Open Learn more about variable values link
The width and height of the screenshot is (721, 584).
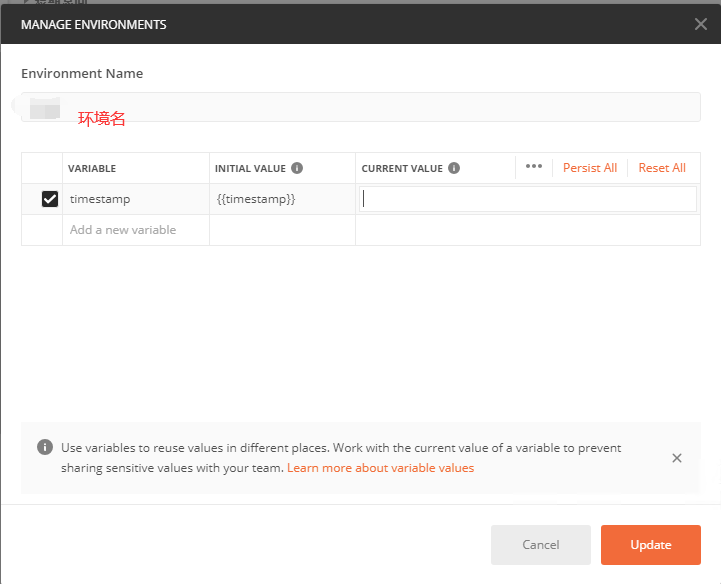[x=380, y=468]
